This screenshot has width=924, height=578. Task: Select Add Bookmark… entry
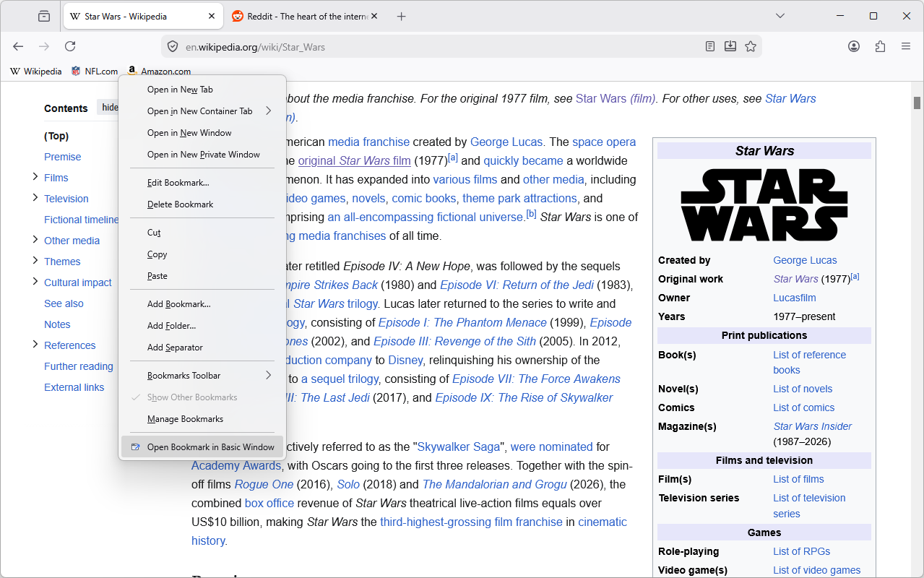(202, 304)
